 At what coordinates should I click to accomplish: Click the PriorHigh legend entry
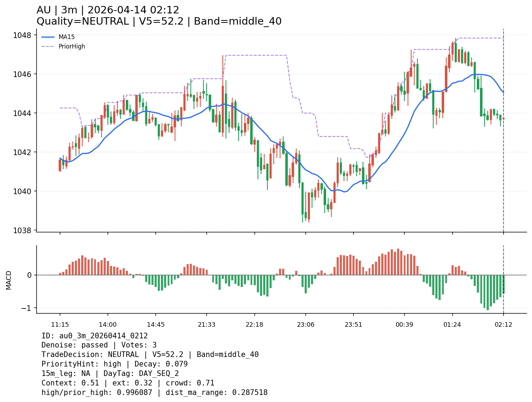(x=72, y=46)
